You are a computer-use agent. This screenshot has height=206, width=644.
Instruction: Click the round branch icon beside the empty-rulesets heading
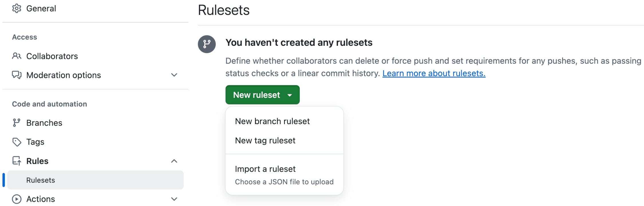coord(207,44)
